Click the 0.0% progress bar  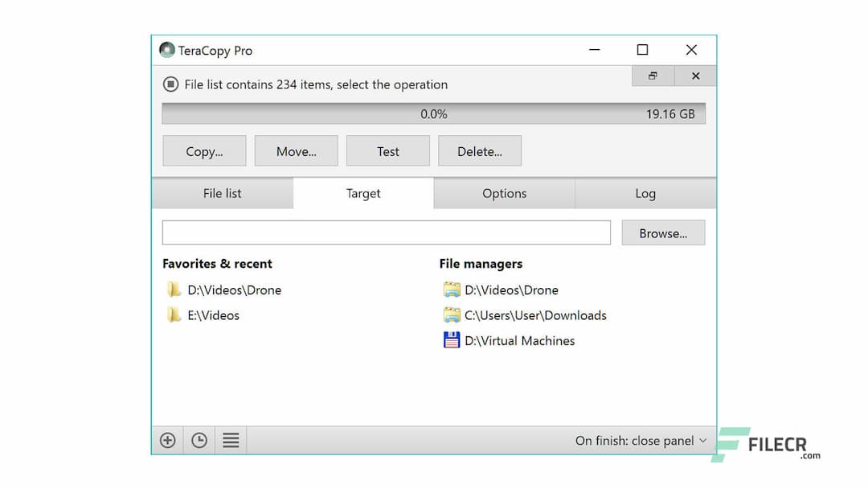[434, 113]
